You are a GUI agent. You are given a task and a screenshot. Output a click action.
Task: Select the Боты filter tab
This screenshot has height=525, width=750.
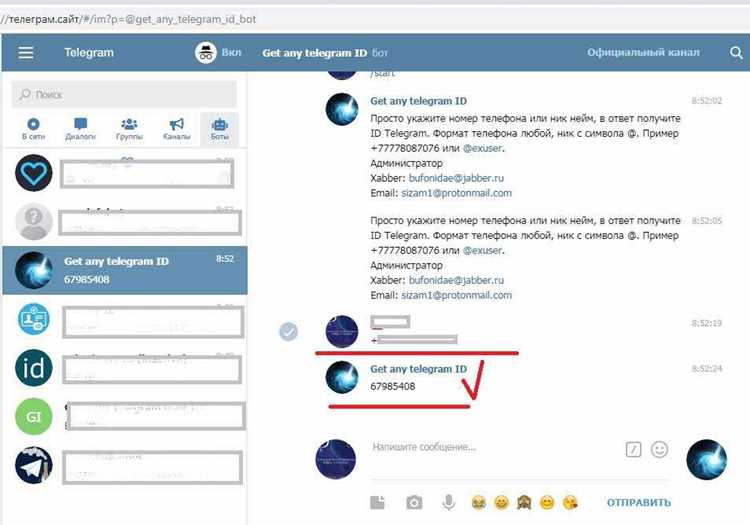(220, 129)
